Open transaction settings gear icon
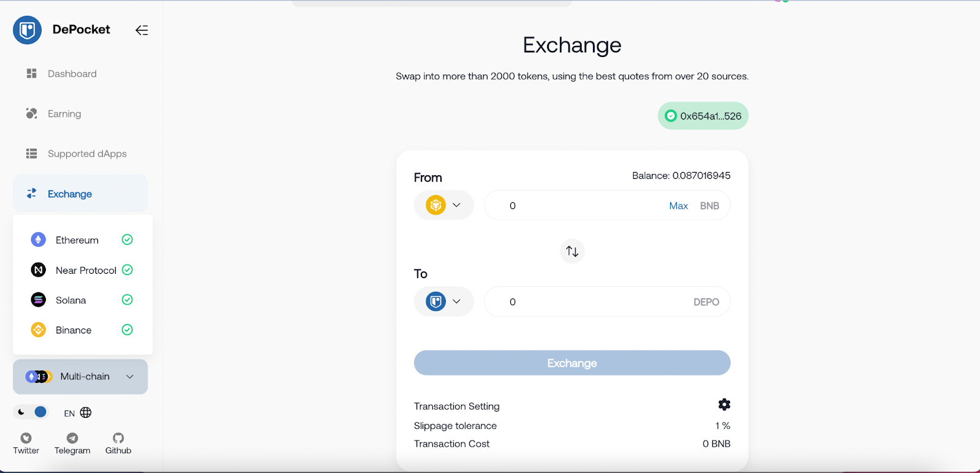980x473 pixels. (724, 404)
